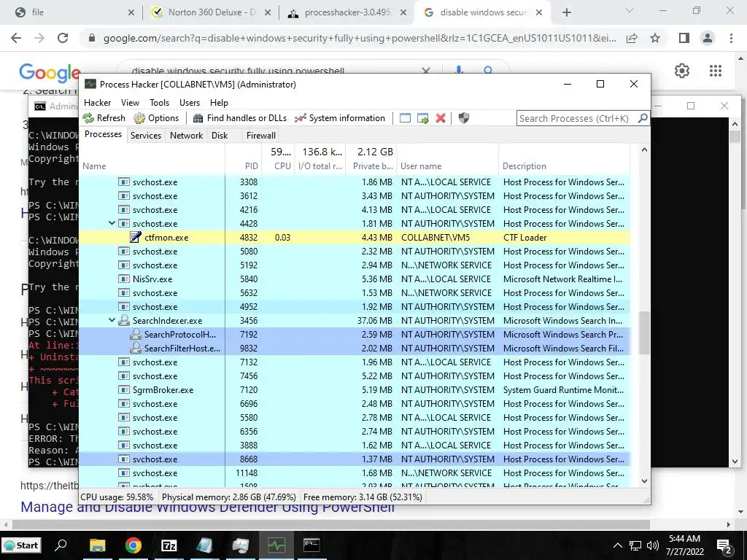747x560 pixels.
Task: Open System information window
Action: click(x=340, y=118)
